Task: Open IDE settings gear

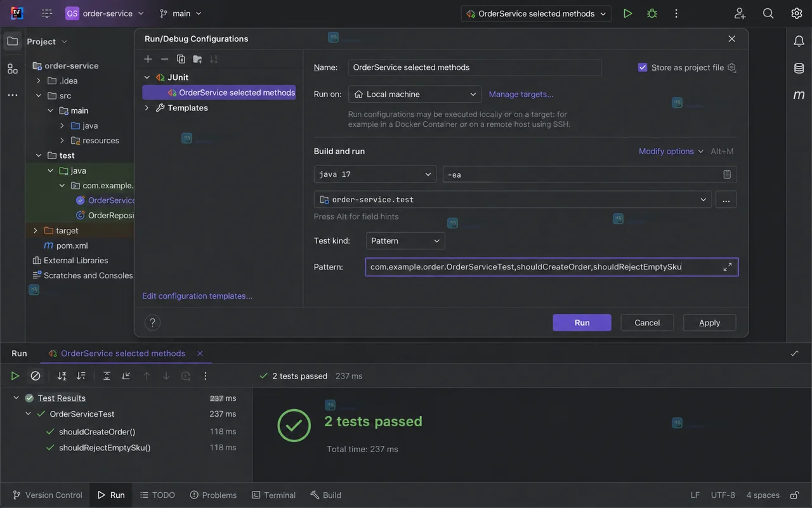Action: point(797,13)
